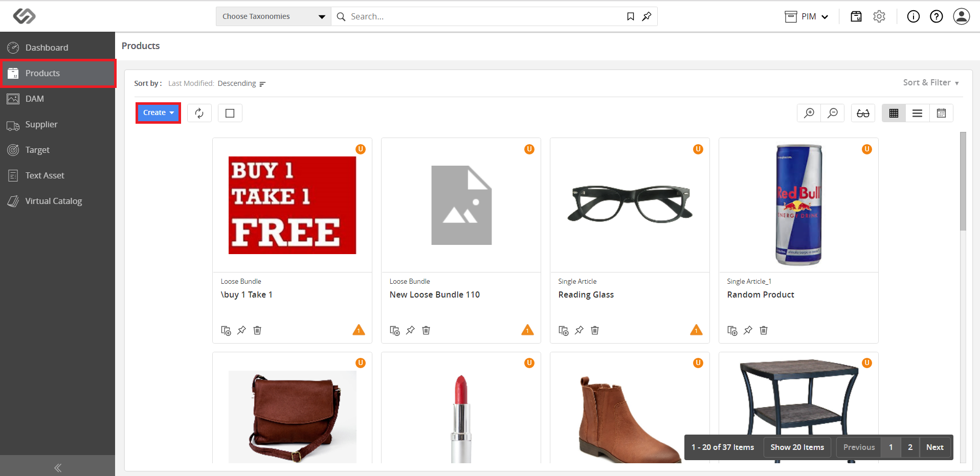Image resolution: width=980 pixels, height=476 pixels.
Task: Click the zoom out magnifier icon
Action: click(833, 113)
